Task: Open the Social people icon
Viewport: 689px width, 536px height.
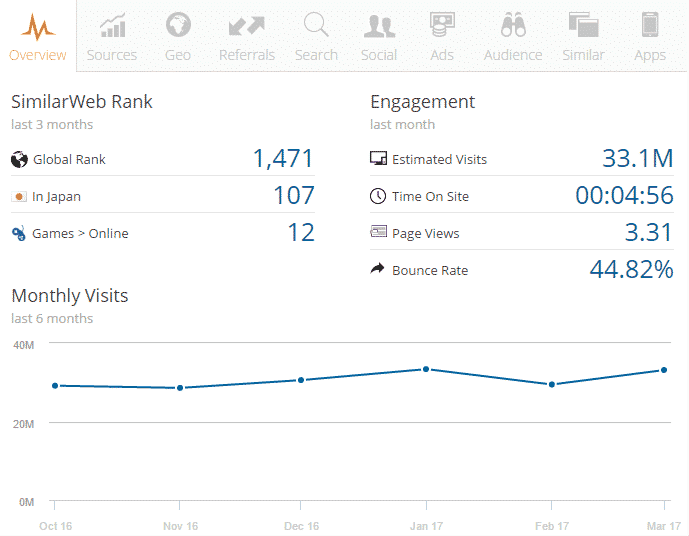Action: (379, 25)
